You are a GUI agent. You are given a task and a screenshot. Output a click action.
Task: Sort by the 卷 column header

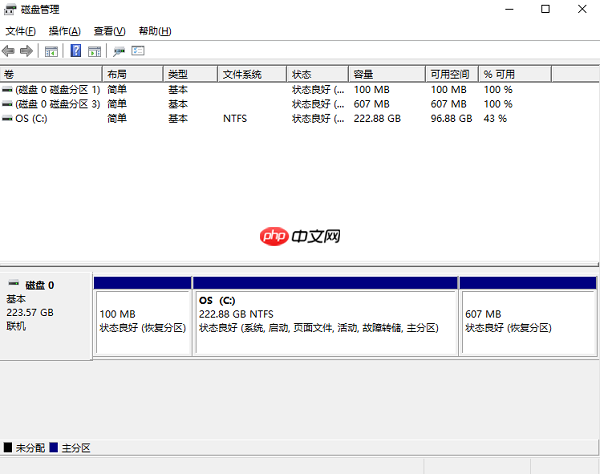pos(51,74)
